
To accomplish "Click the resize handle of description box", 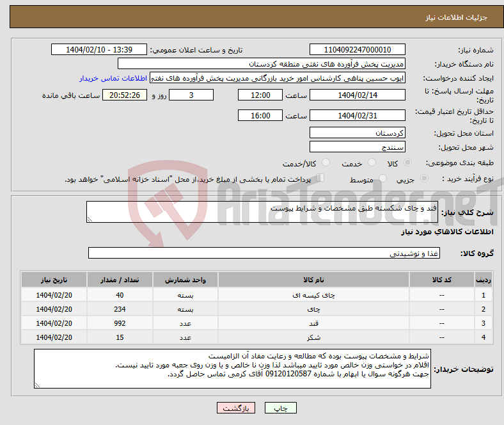I will [x=90, y=220].
